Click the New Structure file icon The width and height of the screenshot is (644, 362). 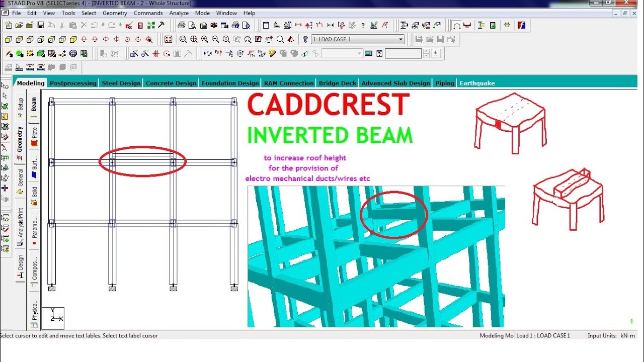pyautogui.click(x=9, y=25)
